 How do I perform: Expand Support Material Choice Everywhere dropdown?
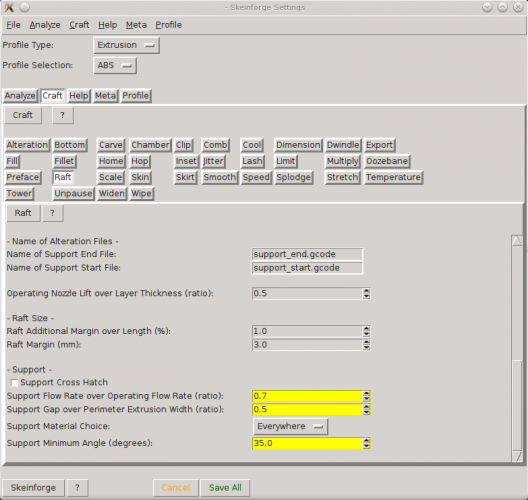(290, 426)
